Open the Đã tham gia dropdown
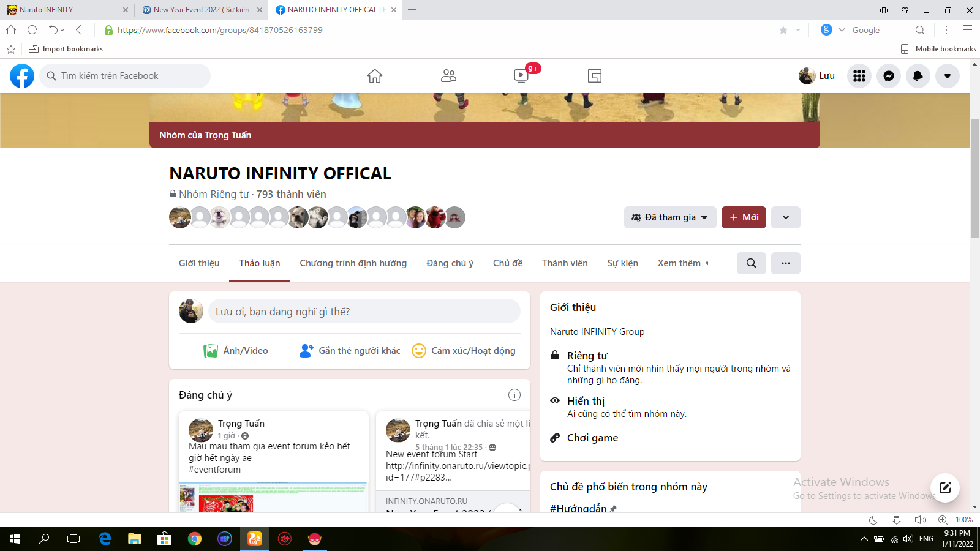Screen dimensions: 980x551 coord(670,217)
